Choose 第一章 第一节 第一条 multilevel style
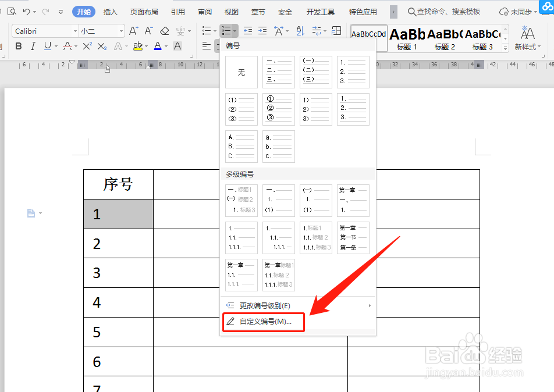The width and height of the screenshot is (554, 392). coord(353,238)
